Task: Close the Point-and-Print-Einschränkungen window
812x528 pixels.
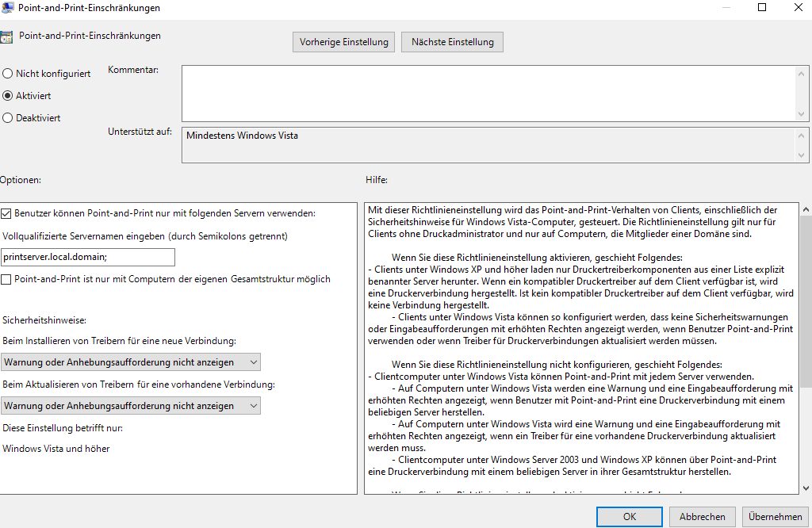Action: [x=799, y=7]
